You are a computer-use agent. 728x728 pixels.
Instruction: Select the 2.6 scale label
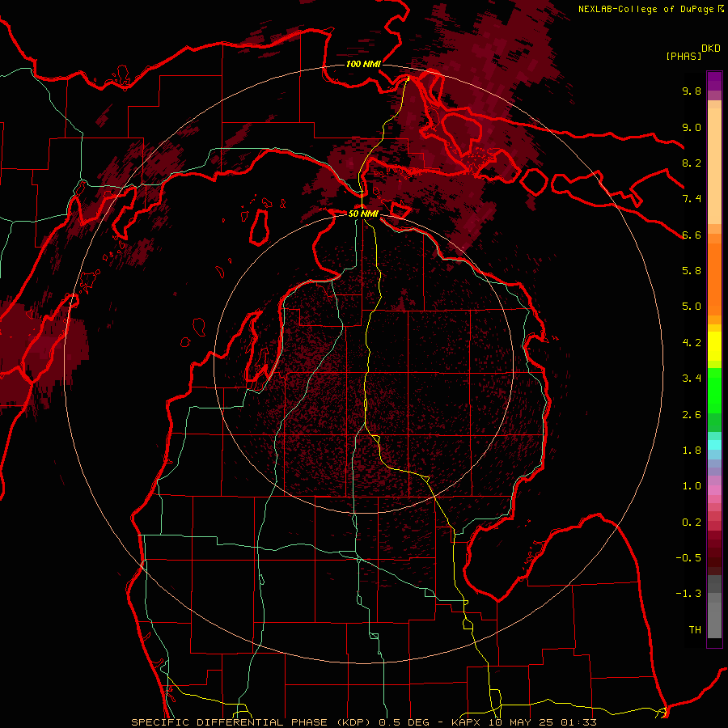tap(692, 415)
